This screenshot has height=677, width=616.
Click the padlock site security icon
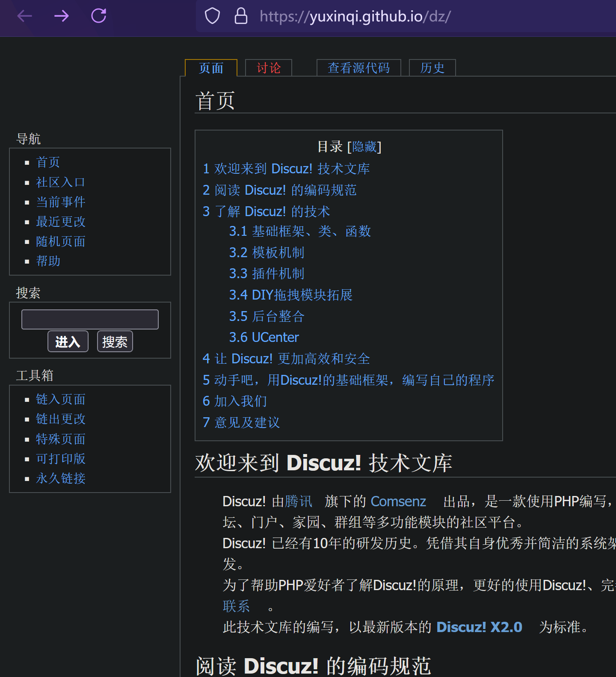241,16
